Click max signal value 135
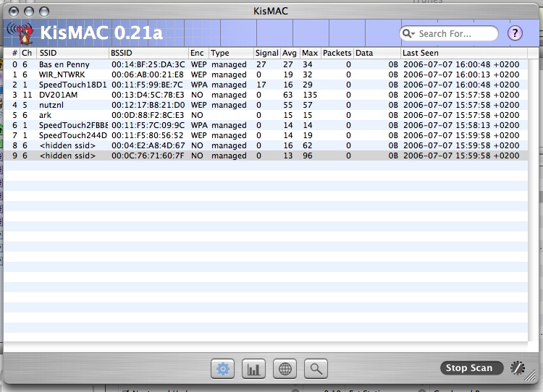The height and width of the screenshot is (392, 543). click(310, 95)
